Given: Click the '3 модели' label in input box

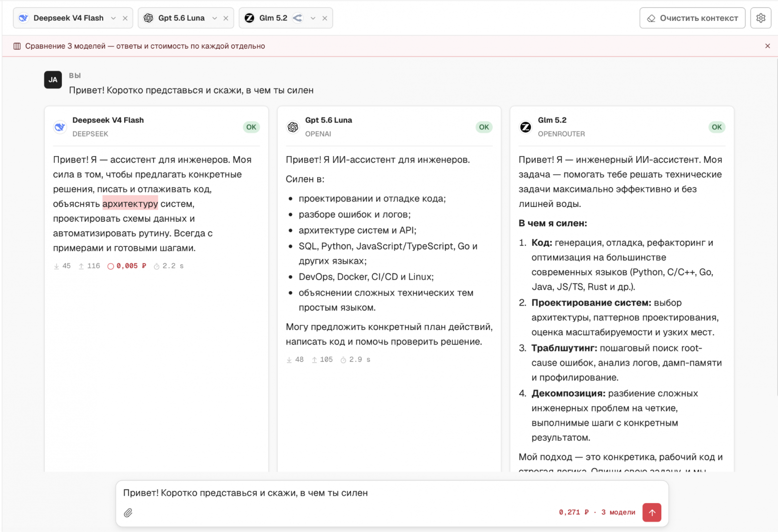Looking at the screenshot, I should 618,512.
